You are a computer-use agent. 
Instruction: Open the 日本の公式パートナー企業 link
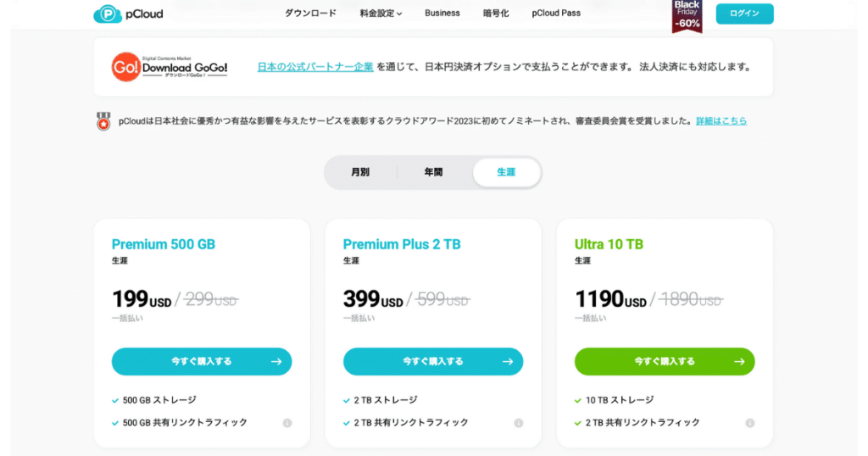coord(315,67)
